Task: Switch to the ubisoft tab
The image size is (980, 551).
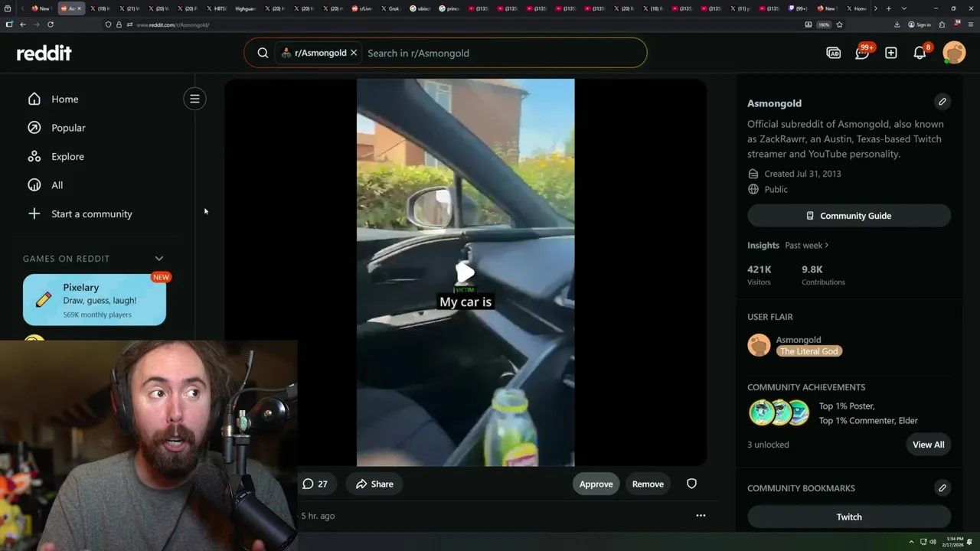Action: [420, 8]
